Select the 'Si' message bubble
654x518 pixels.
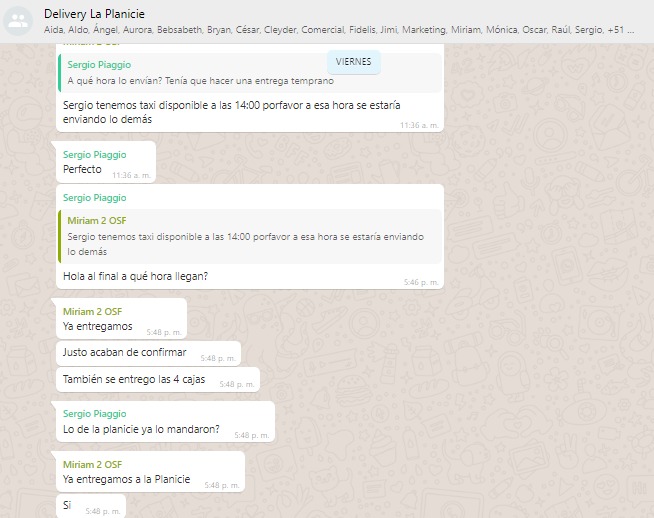pos(68,506)
